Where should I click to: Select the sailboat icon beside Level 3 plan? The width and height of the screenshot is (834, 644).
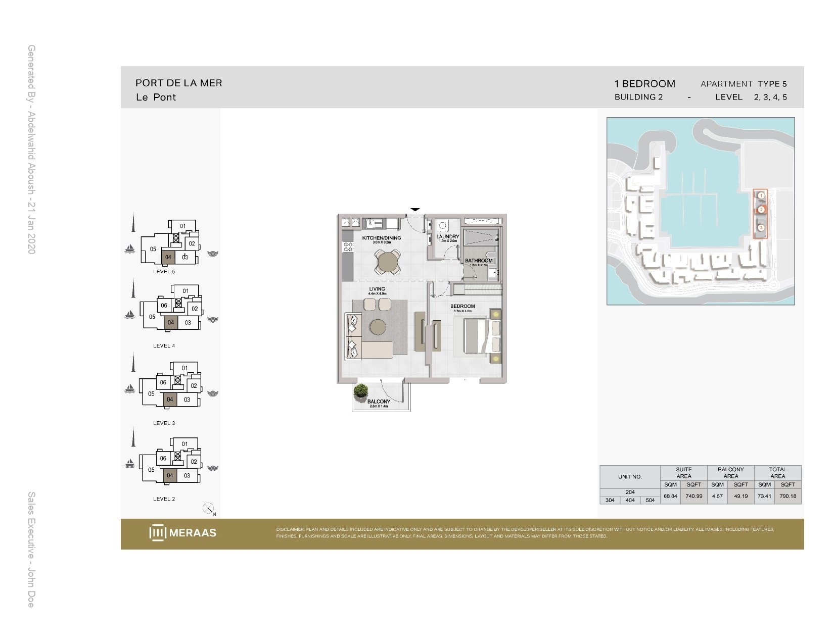[130, 389]
